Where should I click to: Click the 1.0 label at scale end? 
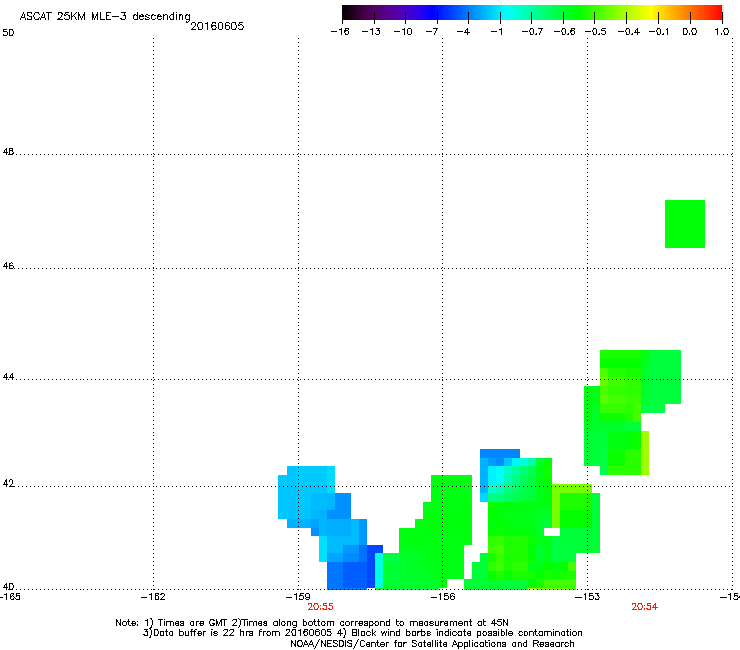coord(722,32)
